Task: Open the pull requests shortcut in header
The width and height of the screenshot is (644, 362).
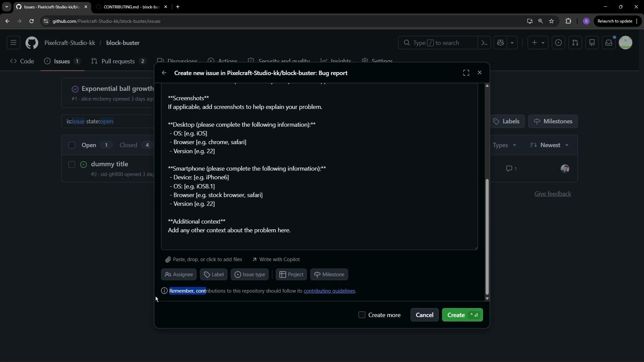Action: click(575, 43)
